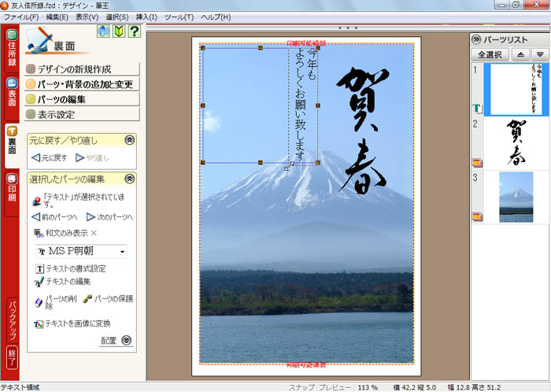Toggle スナップ in the status bar
551x392 pixels.
coord(300,387)
